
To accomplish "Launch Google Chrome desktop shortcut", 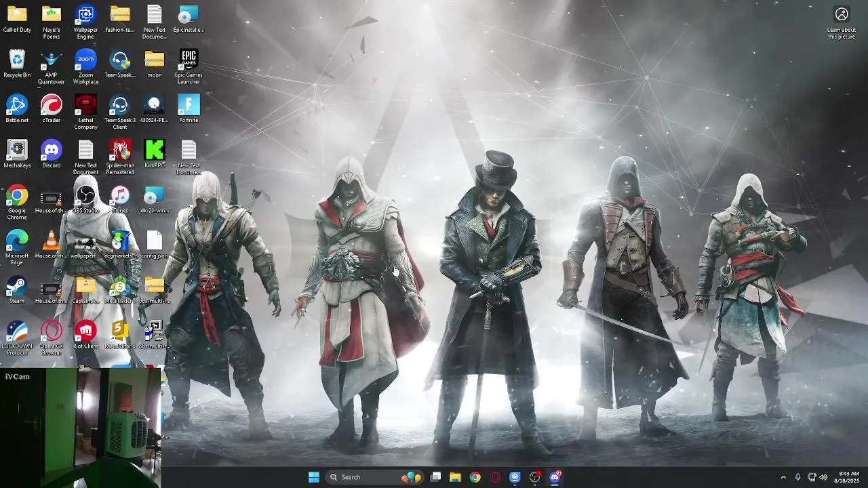I will (17, 203).
